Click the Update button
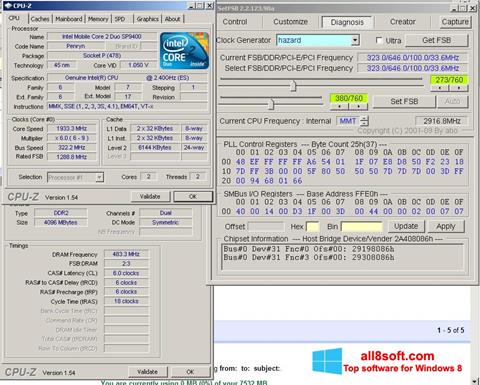 pos(406,226)
